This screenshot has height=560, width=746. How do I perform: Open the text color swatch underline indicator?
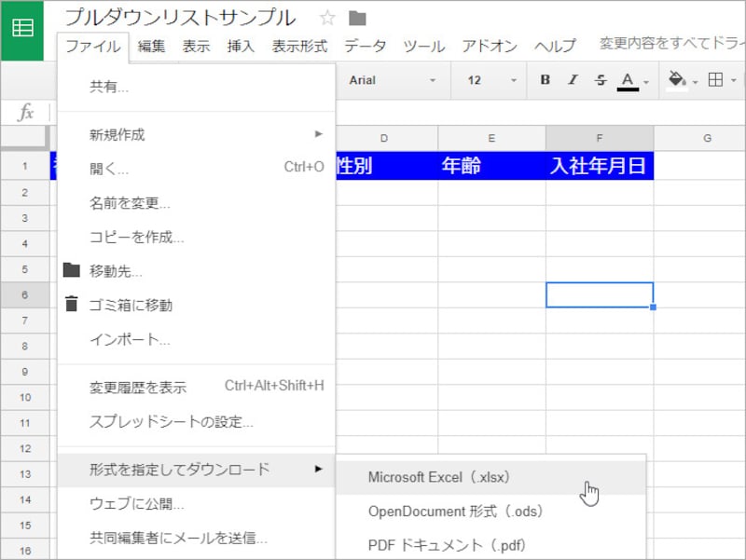[x=628, y=87]
